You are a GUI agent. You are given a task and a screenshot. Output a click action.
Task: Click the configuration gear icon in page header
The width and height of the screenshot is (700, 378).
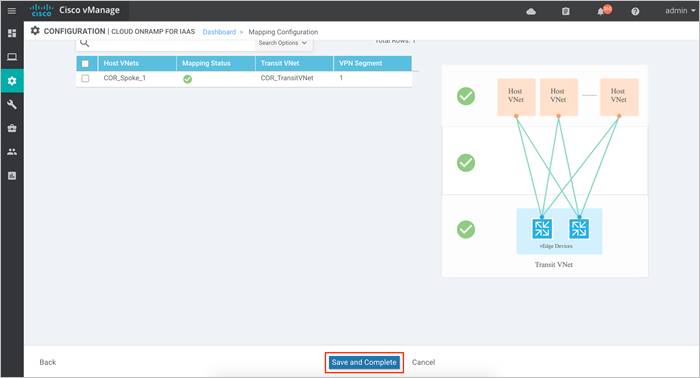pyautogui.click(x=35, y=31)
